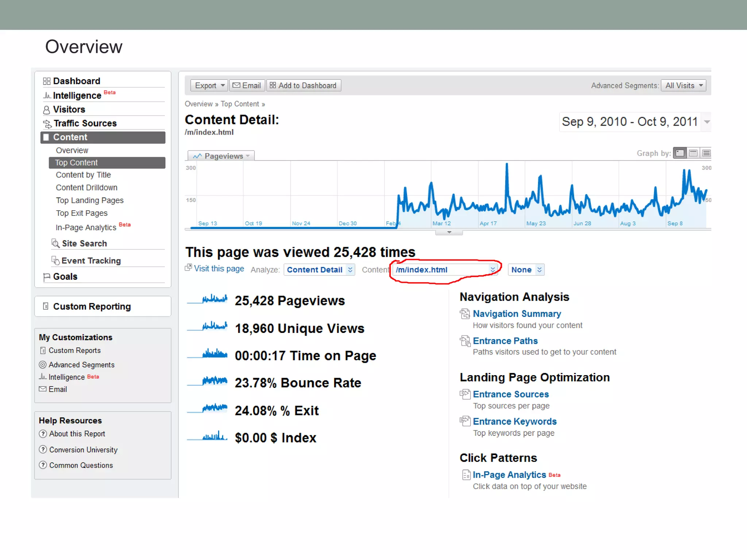Open the Entrance Paths link

[505, 341]
